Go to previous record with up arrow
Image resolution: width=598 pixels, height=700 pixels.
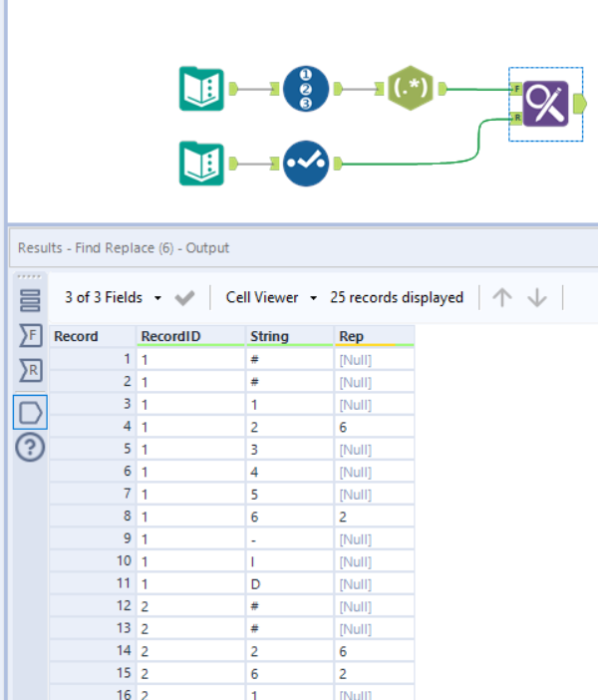[x=502, y=298]
